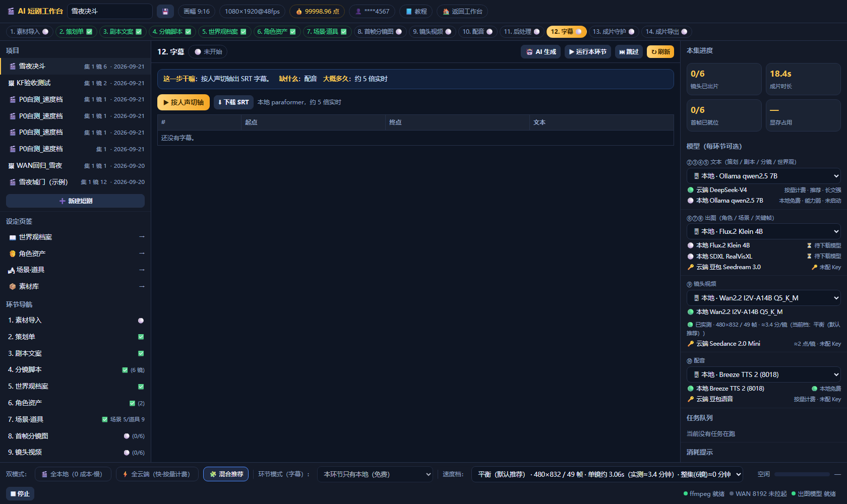Viewport: 847px width, 504px height.
Task: Click the coin icon for 99998.96 点
Action: pyautogui.click(x=299, y=12)
